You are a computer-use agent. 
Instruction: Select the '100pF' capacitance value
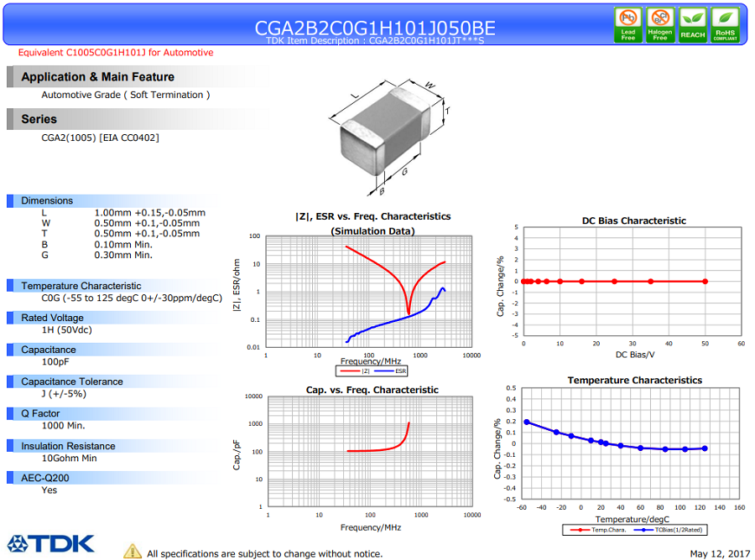56,362
